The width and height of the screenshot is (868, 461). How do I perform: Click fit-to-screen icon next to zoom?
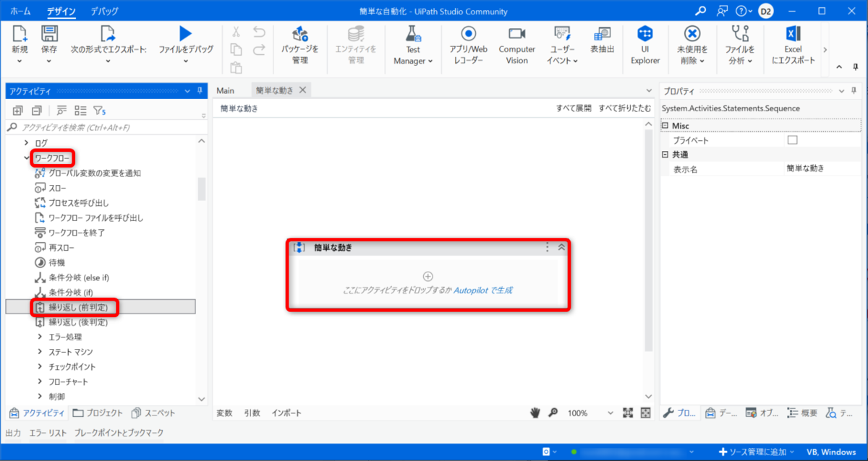coord(627,413)
